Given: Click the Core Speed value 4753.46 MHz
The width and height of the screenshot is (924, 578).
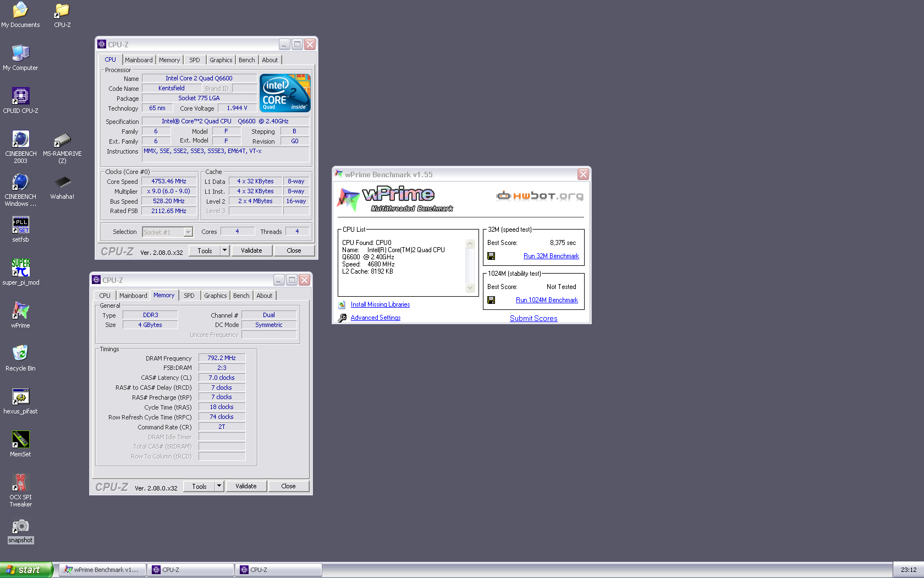Looking at the screenshot, I should point(169,181).
